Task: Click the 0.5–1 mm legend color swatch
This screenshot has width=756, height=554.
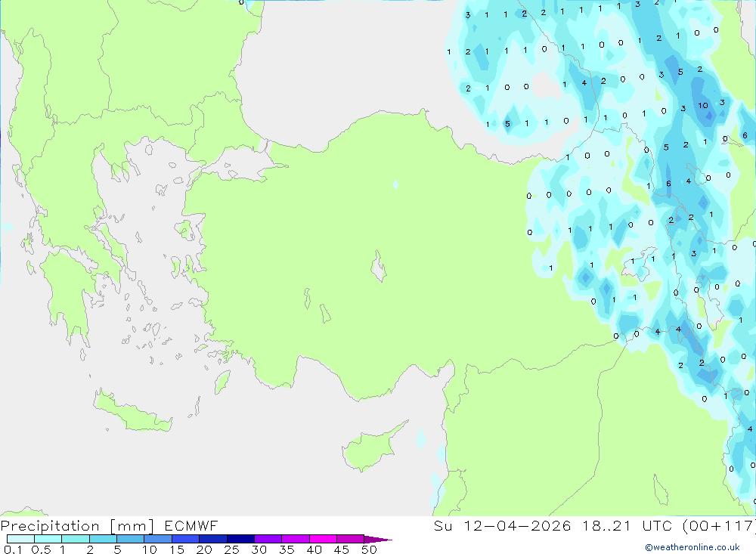Action: (x=48, y=539)
